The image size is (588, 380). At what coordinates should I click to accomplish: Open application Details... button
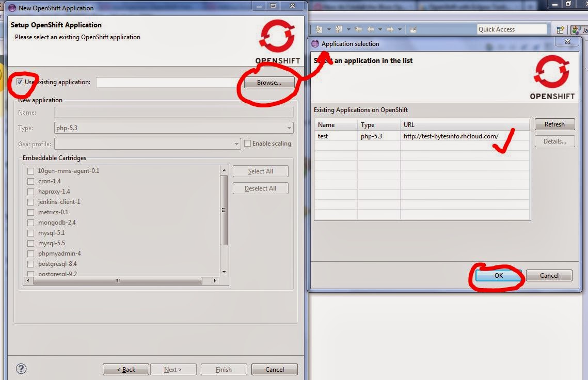click(554, 141)
